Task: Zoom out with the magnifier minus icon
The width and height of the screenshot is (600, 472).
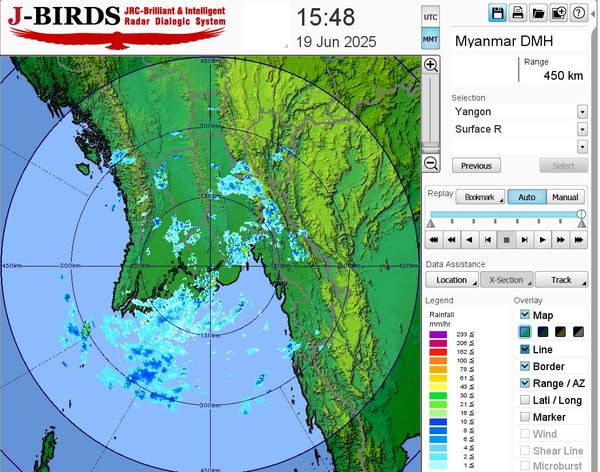Action: pyautogui.click(x=431, y=163)
